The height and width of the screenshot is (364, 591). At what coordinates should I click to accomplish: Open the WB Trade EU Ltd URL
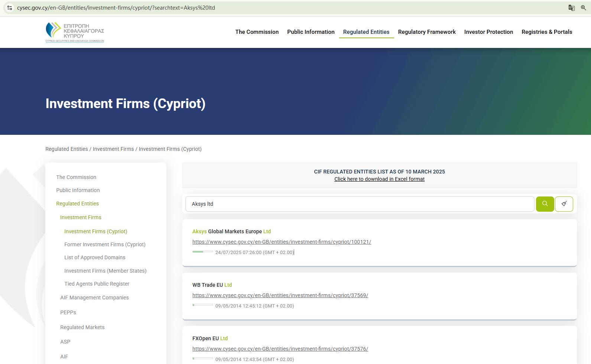[x=280, y=295]
